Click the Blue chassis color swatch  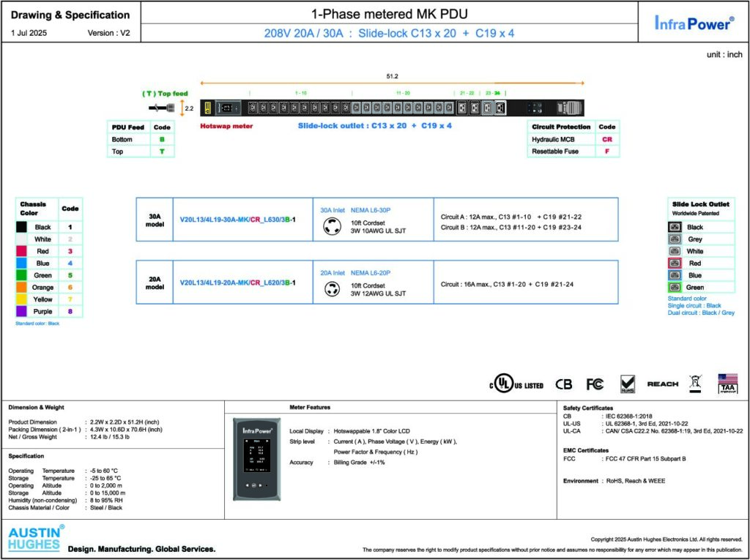pos(21,263)
